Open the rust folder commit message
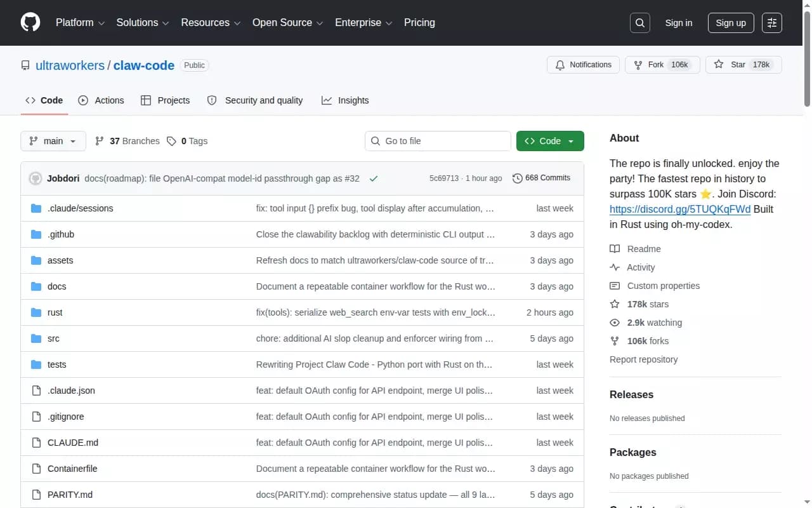This screenshot has height=508, width=812. tap(376, 312)
